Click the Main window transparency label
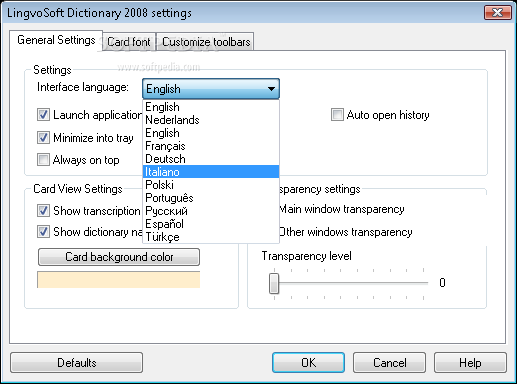Viewport: 517px width, 384px height. pos(342,209)
